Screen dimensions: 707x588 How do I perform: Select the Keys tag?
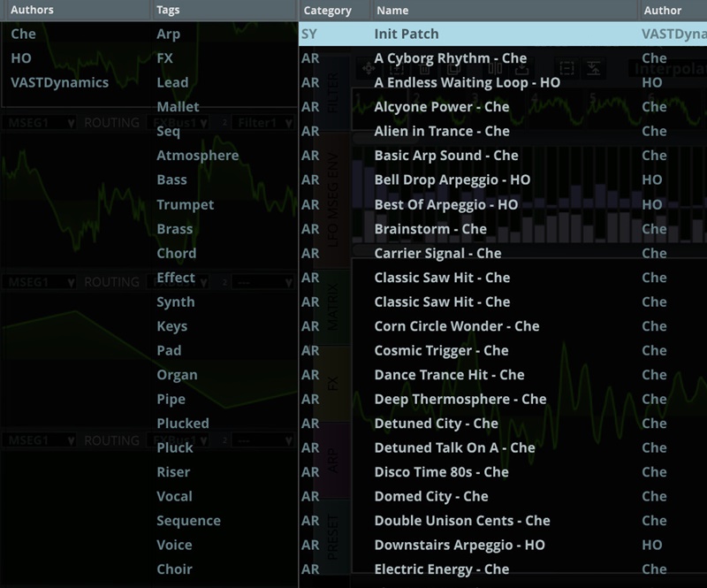pyautogui.click(x=171, y=326)
